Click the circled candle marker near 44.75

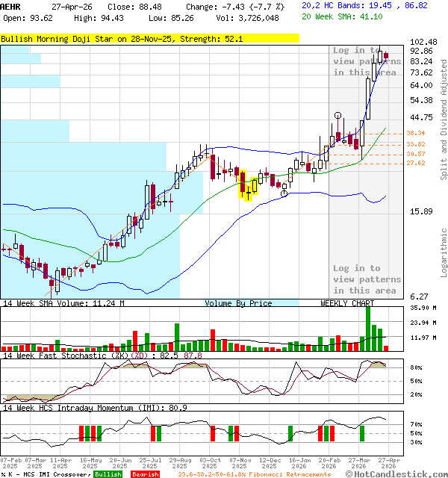(338, 116)
